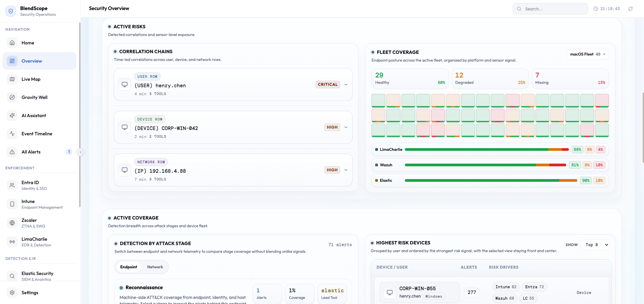Open the AI Assistant page
This screenshot has height=304, width=644.
coord(40,115)
